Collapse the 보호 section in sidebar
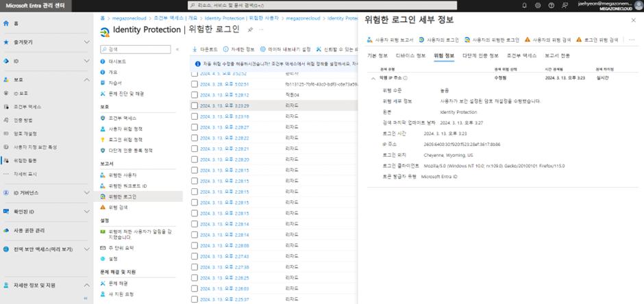 (x=86, y=79)
